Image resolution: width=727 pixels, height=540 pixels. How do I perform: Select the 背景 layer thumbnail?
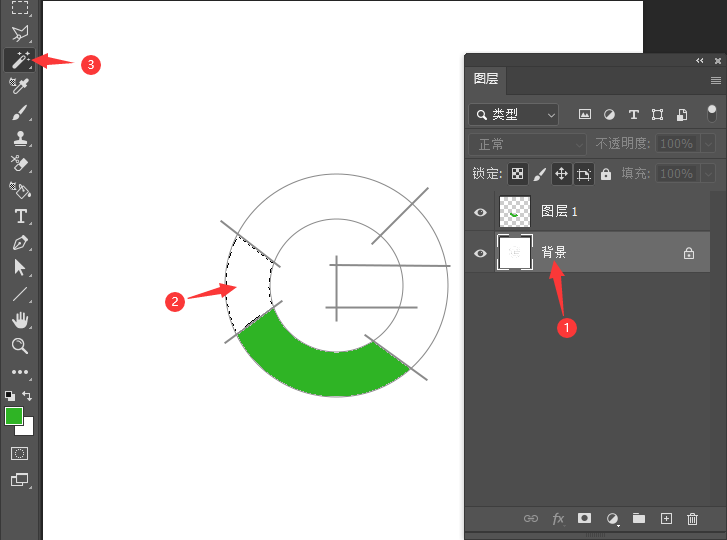pos(515,252)
